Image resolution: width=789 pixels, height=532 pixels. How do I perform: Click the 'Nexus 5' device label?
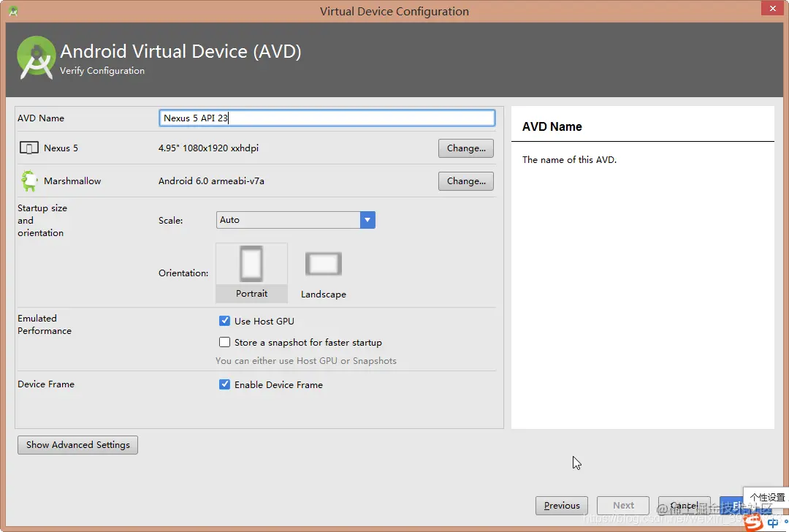point(61,148)
